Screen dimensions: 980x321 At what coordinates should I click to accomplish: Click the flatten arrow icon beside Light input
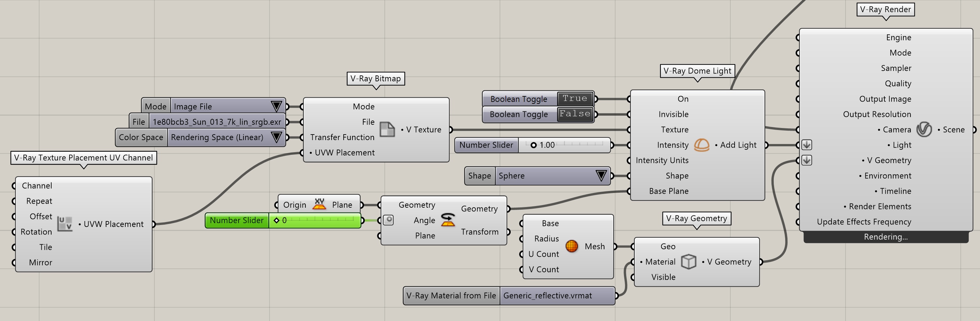coord(807,145)
